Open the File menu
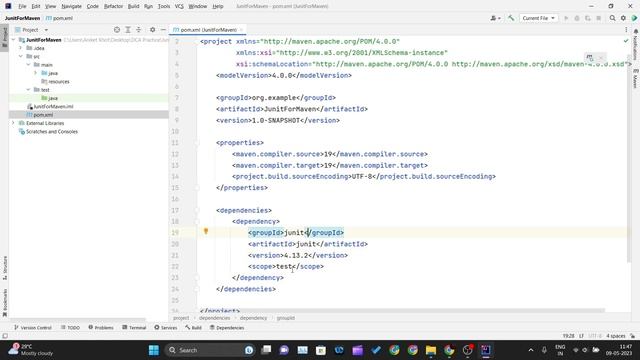Viewport: 640px width, 360px height. tap(22, 6)
